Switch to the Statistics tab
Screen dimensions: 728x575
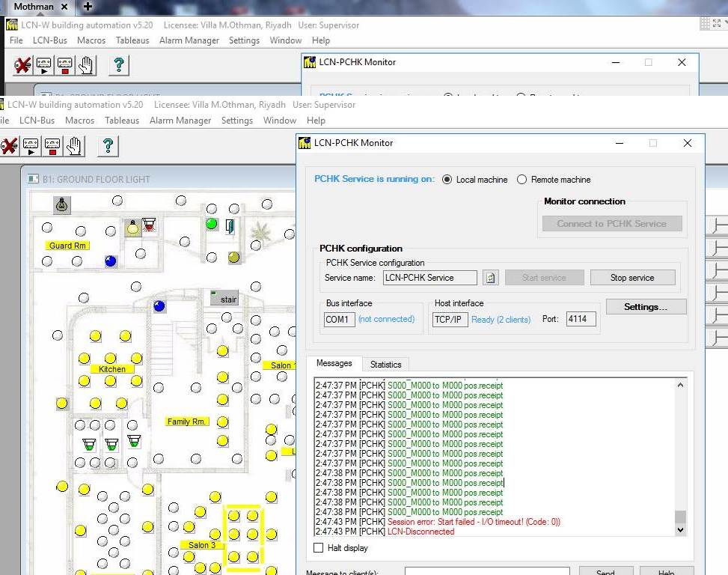pos(385,365)
